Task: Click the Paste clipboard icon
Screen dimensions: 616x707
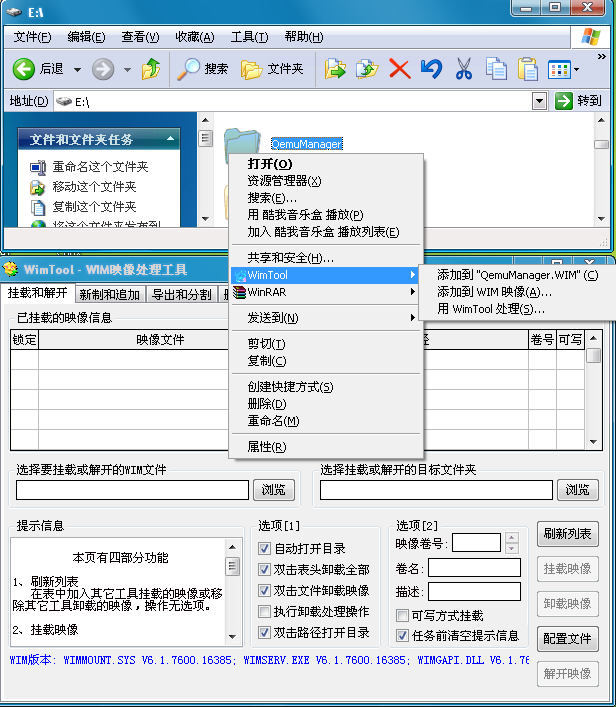Action: 528,69
